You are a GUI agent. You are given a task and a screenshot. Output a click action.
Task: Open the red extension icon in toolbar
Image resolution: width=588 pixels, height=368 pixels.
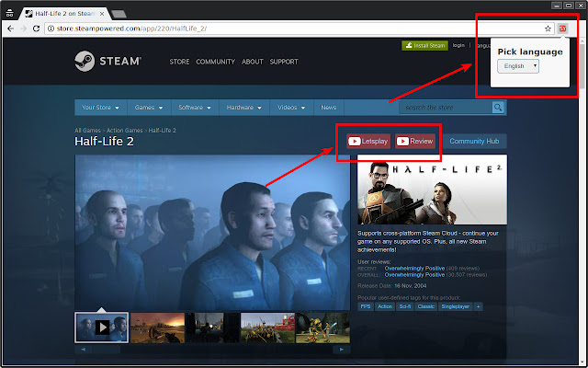(562, 29)
